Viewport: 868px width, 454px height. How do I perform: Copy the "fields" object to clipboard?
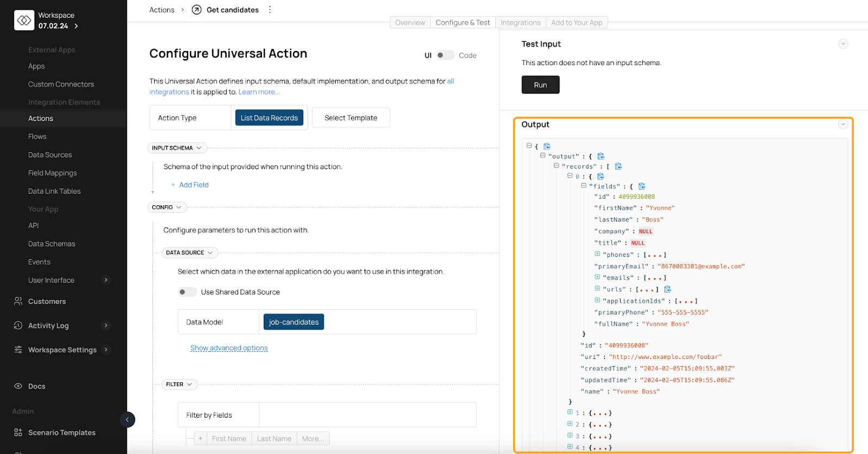[x=642, y=186]
